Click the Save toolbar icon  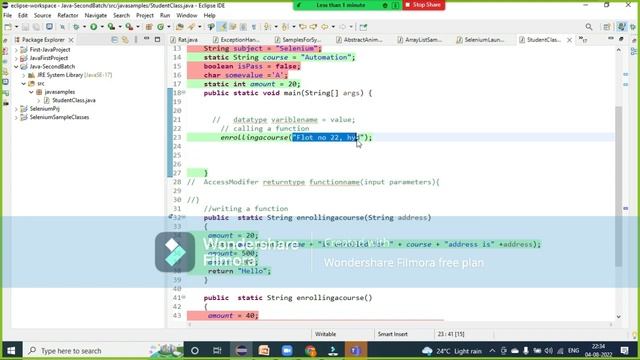(25, 27)
